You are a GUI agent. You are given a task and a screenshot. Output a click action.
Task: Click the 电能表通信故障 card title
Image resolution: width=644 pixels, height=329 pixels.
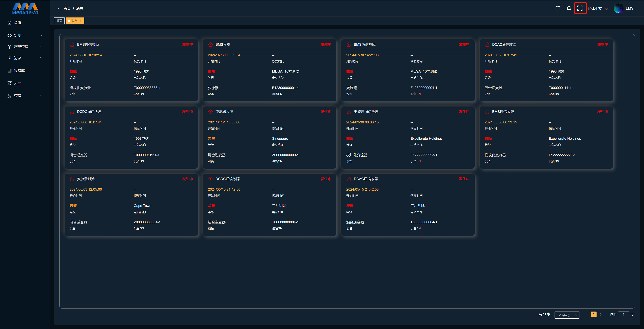point(366,112)
